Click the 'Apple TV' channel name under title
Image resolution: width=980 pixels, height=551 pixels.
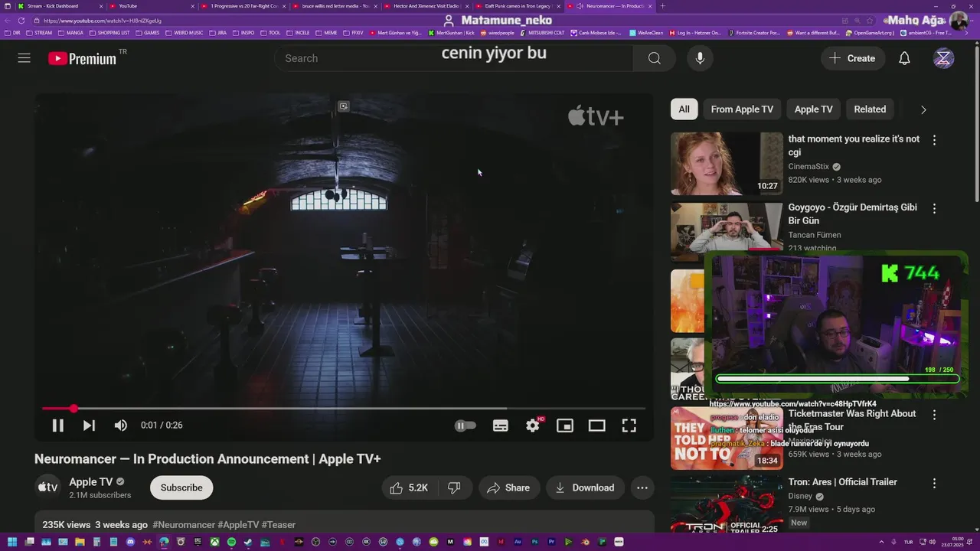tap(91, 482)
